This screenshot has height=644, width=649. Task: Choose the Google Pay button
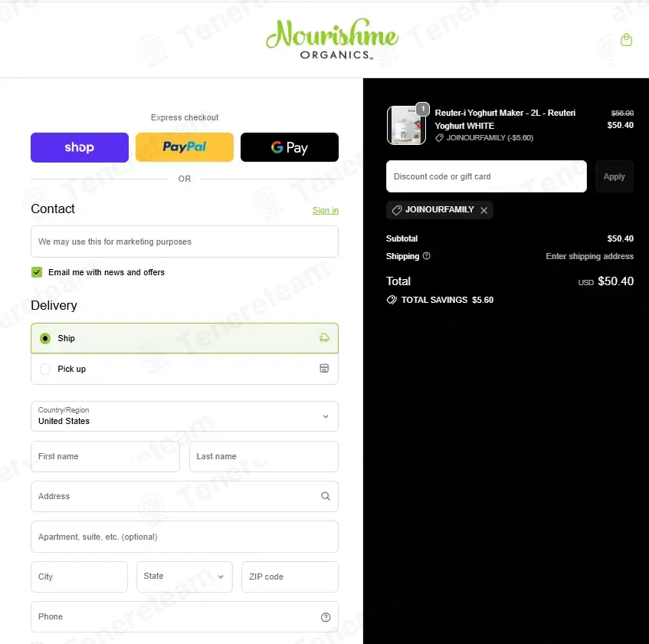click(290, 147)
